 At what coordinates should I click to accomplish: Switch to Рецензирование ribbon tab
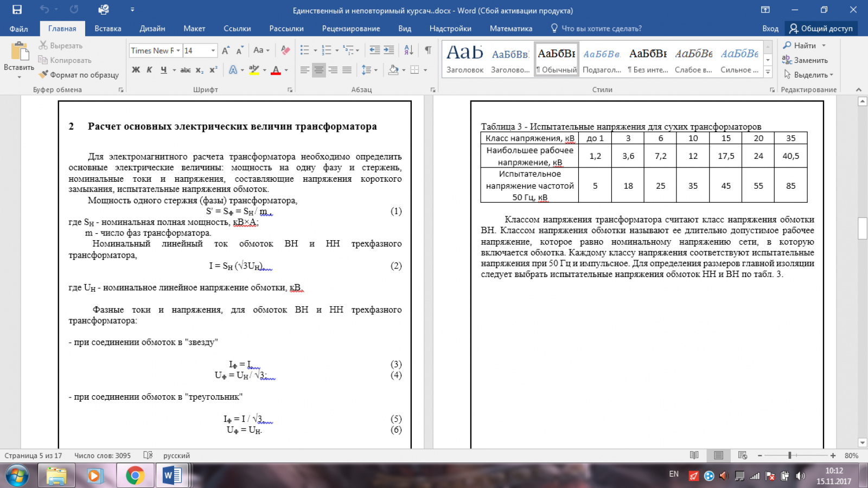click(x=351, y=29)
